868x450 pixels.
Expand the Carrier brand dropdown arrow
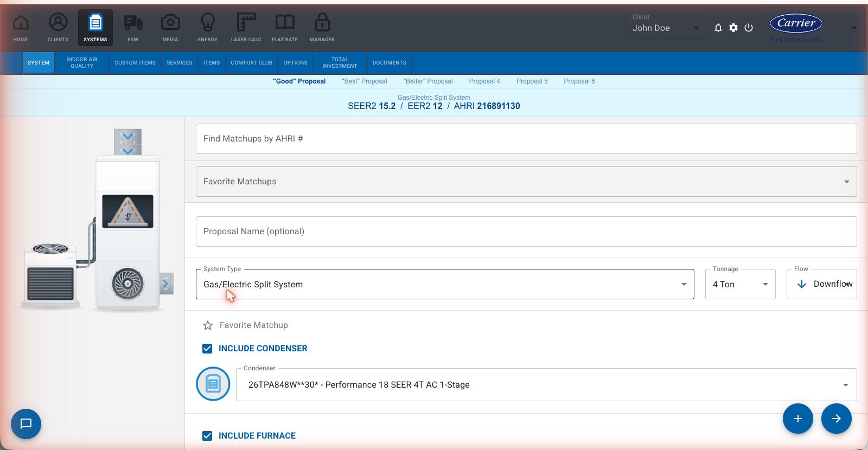pos(854,28)
